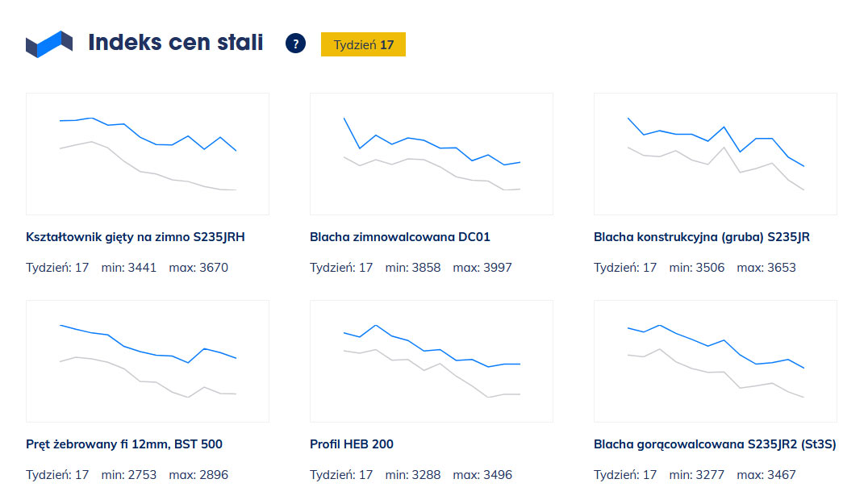Open the Blacha konstrukcyjna (gruba) chart thumbnail
The image size is (843, 504).
pos(715,154)
